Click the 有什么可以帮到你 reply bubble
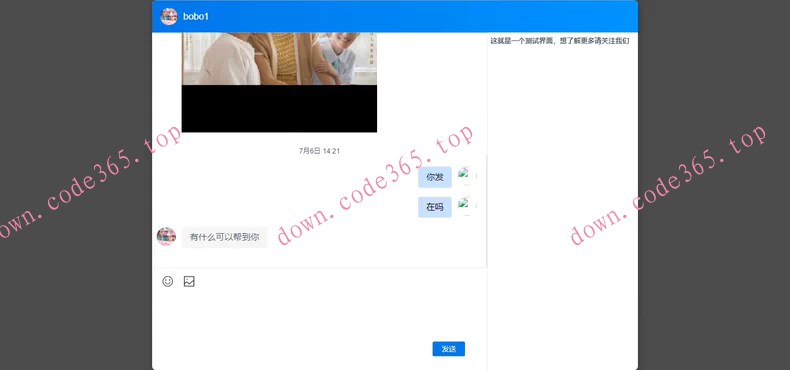790x370 pixels. tap(224, 237)
